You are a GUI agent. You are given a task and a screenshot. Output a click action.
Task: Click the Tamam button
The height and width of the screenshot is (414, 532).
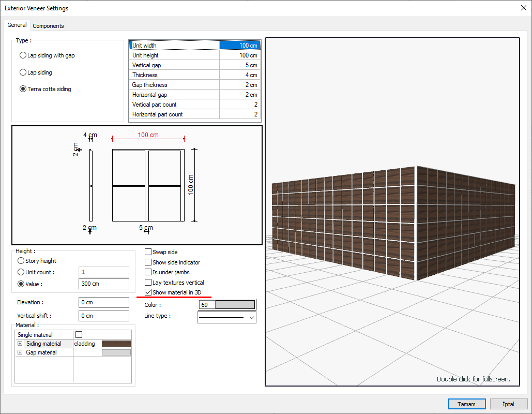[x=467, y=404]
